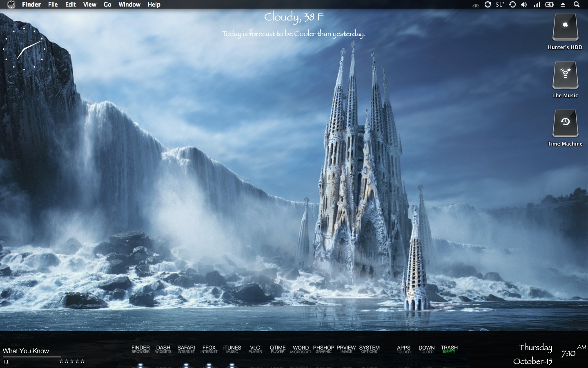The width and height of the screenshot is (588, 368).
Task: Open the DOWN folder in dock
Action: tap(426, 349)
